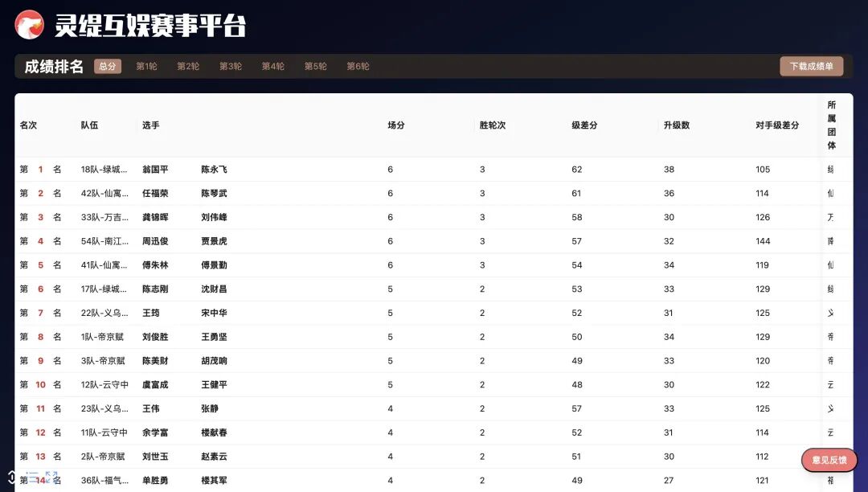Click player name 虞富成
The width and height of the screenshot is (868, 492).
point(155,384)
